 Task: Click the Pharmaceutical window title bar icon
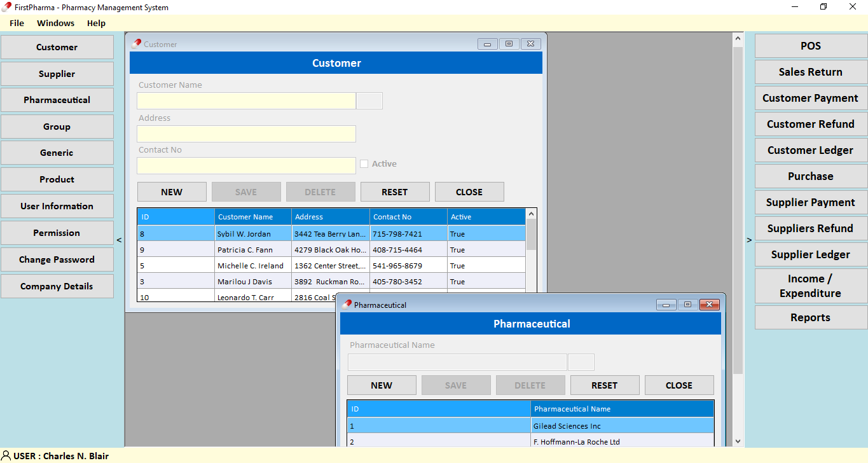[x=345, y=305]
